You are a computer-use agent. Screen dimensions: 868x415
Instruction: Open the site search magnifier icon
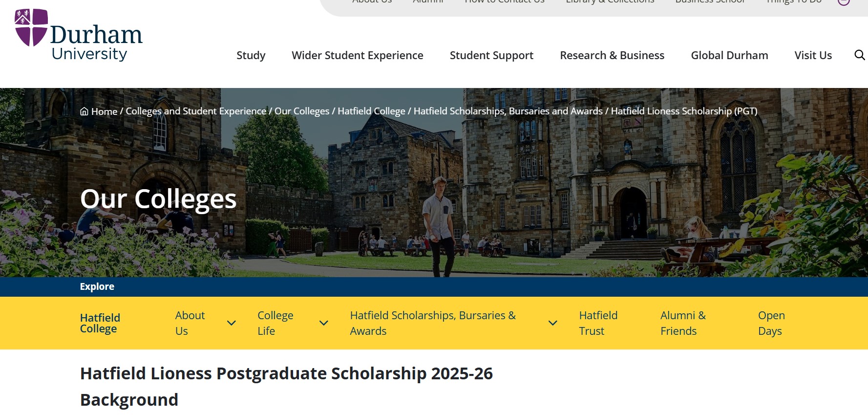[x=859, y=55]
